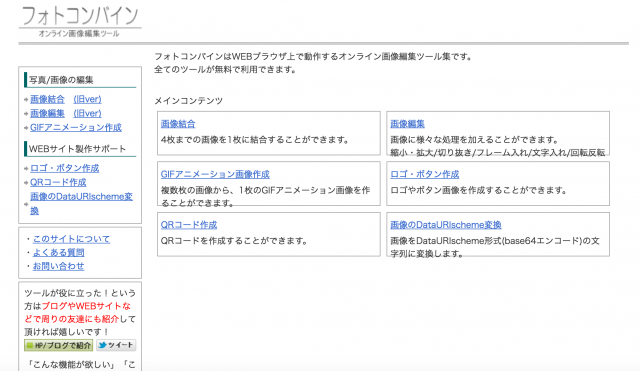Open お問い合わせ link

pyautogui.click(x=58, y=266)
